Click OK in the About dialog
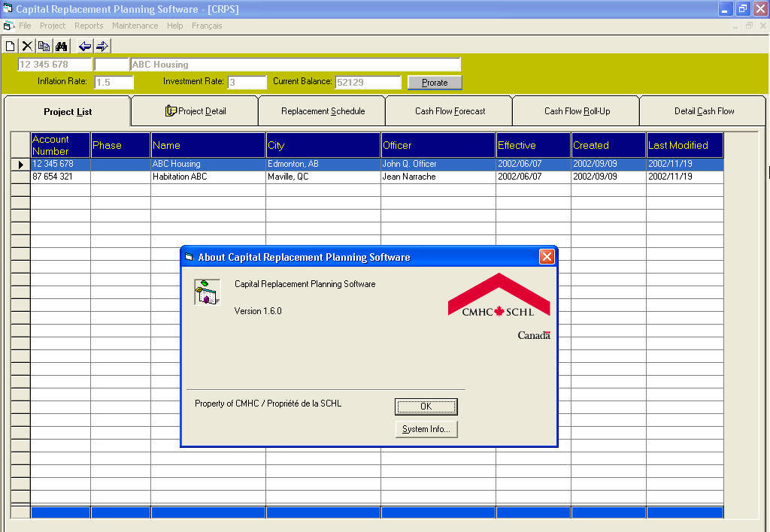The height and width of the screenshot is (532, 770). tap(426, 407)
